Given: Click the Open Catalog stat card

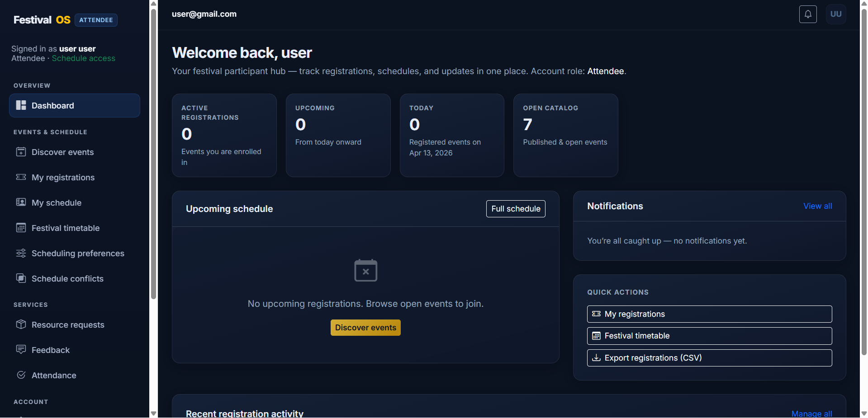Looking at the screenshot, I should (x=566, y=135).
